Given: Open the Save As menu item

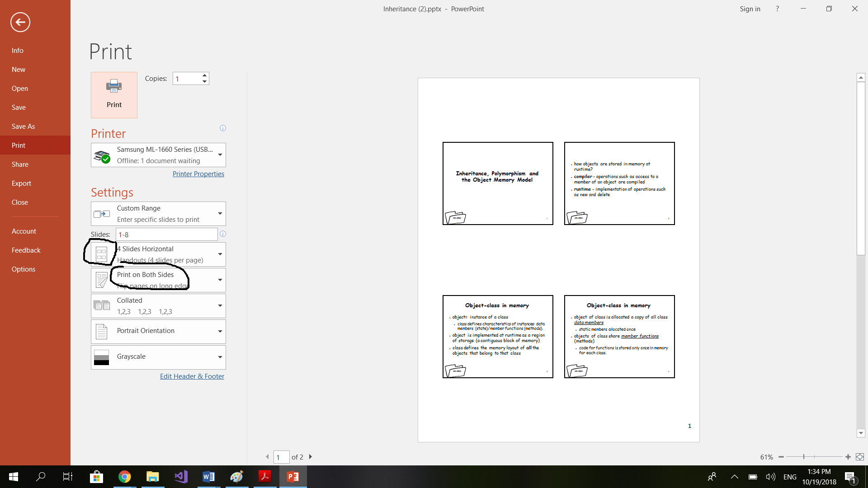Looking at the screenshot, I should click(23, 127).
